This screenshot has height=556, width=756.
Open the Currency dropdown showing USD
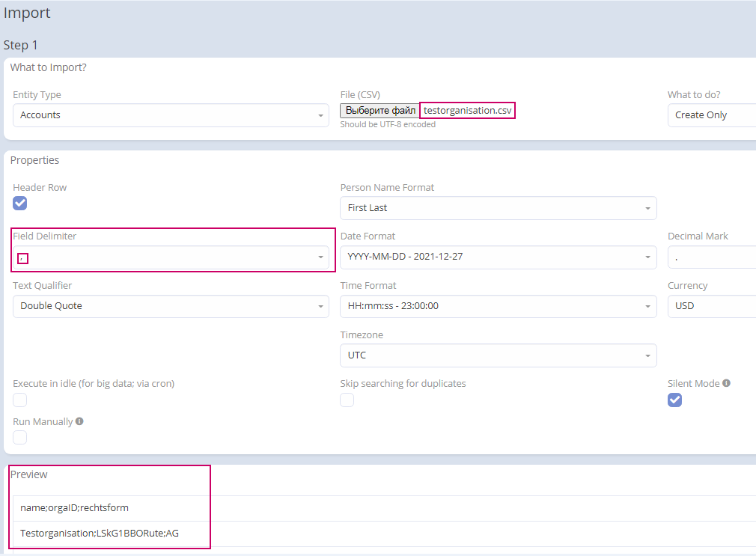click(711, 306)
